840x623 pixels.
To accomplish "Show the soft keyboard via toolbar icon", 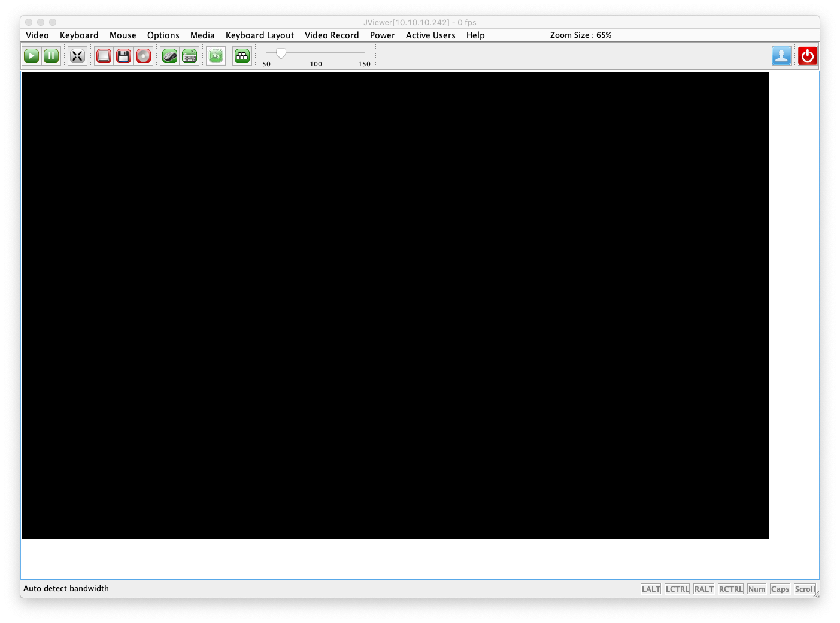I will coord(190,56).
